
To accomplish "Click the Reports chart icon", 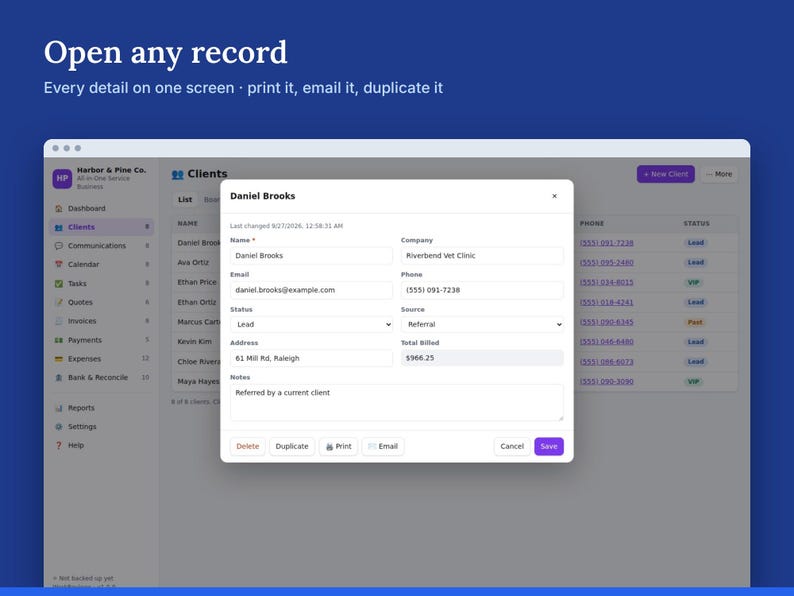I will pyautogui.click(x=59, y=408).
